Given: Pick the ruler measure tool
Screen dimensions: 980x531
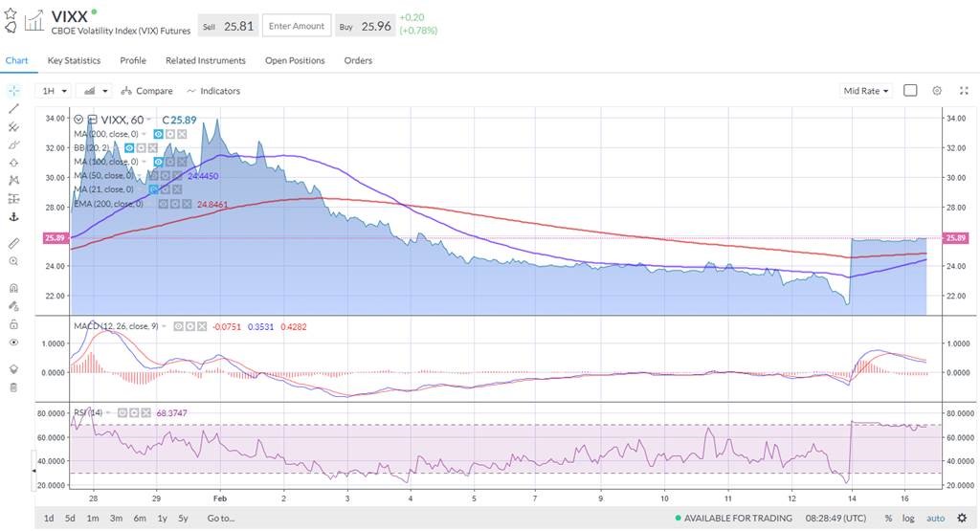Looking at the screenshot, I should tap(13, 243).
